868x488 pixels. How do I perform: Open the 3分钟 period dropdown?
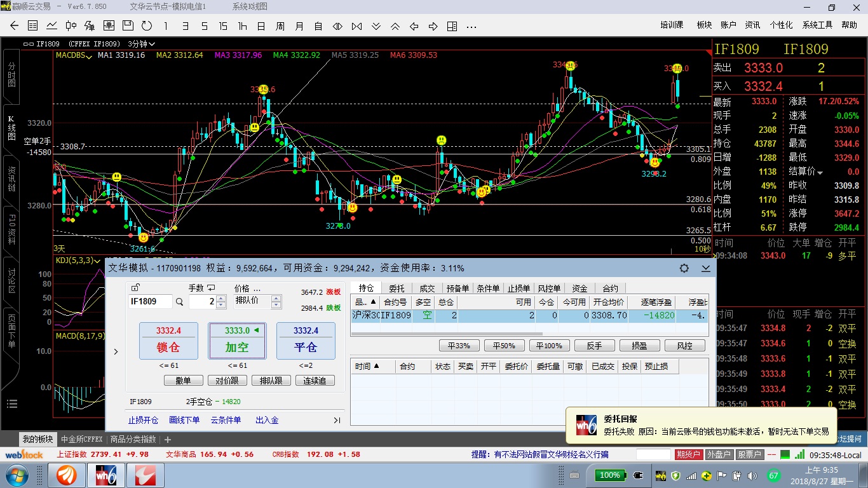point(141,44)
